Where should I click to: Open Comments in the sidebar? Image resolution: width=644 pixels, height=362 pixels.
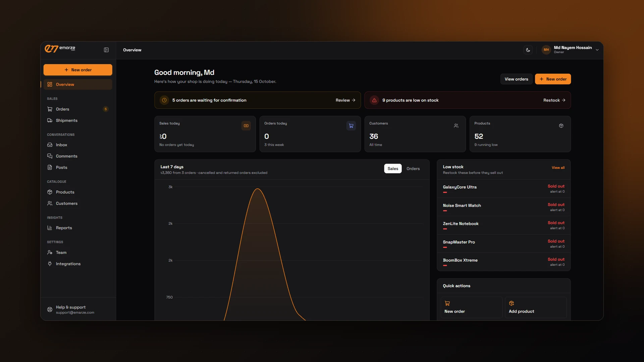pyautogui.click(x=78, y=156)
